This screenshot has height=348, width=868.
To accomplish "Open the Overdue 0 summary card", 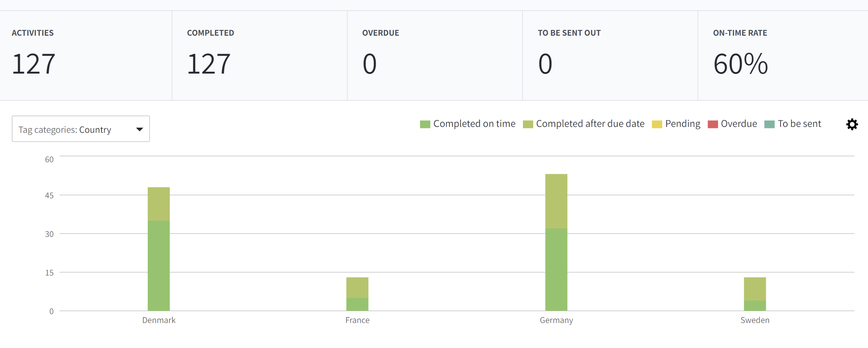I will 435,56.
